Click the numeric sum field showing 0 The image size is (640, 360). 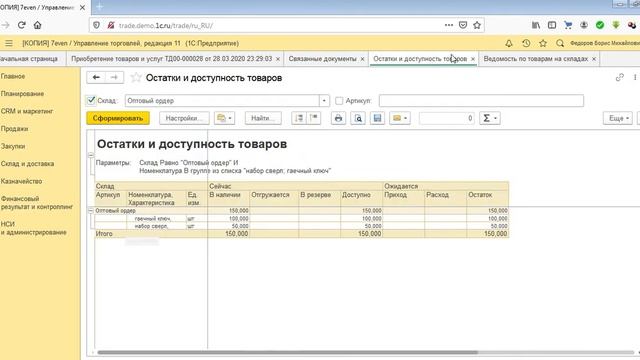coord(447,118)
